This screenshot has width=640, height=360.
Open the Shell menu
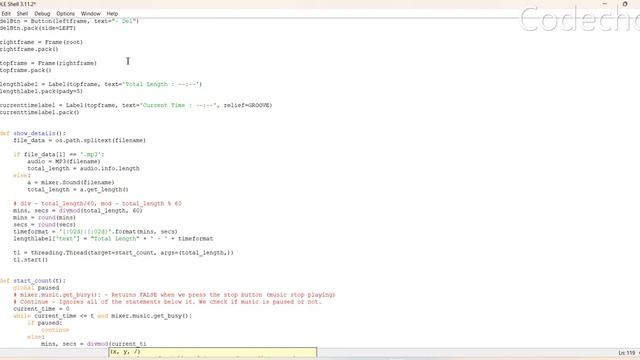(22, 13)
